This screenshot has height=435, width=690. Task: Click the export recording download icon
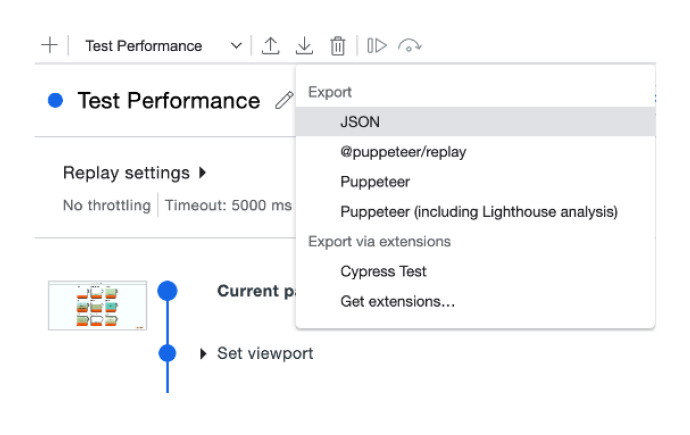pos(305,46)
